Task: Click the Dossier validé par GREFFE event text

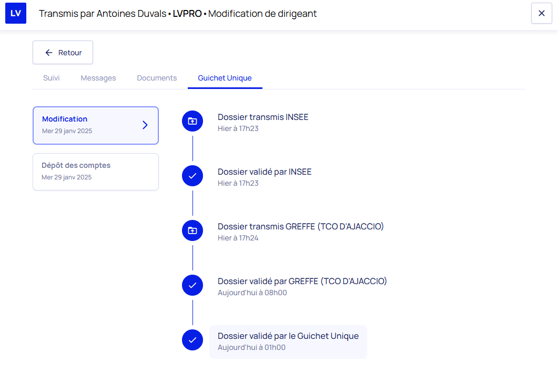Action: point(302,282)
